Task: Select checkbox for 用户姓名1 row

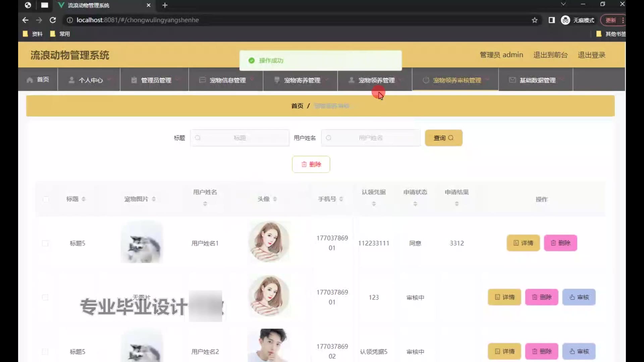Action: (x=45, y=243)
